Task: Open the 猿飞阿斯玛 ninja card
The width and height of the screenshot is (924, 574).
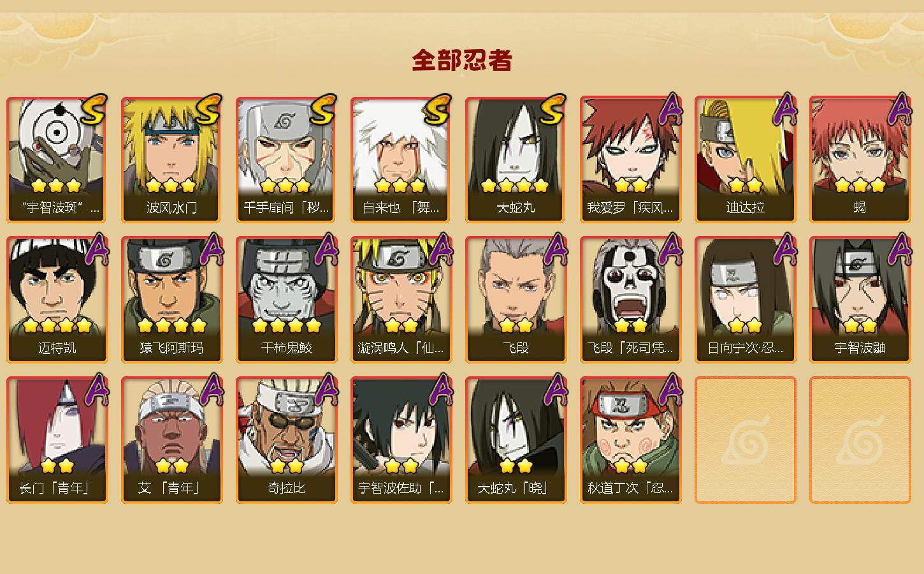Action: (x=171, y=300)
